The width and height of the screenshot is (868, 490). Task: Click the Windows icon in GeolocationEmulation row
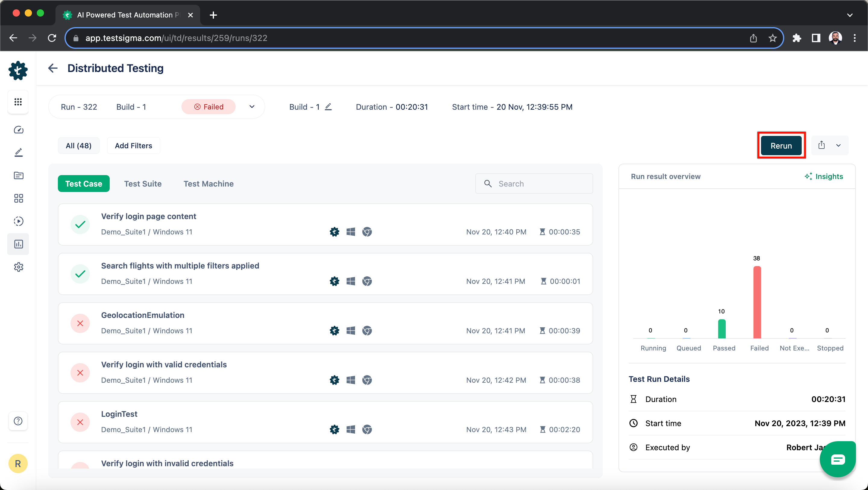[x=351, y=331]
